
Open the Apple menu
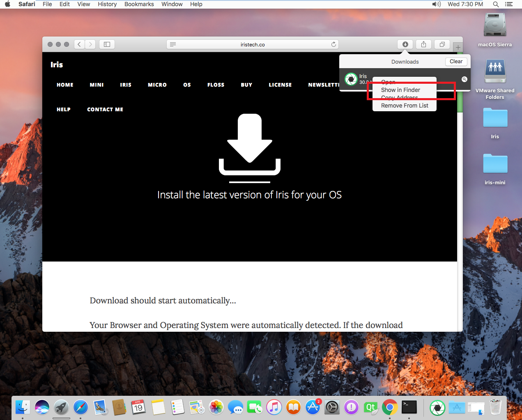(7, 4)
